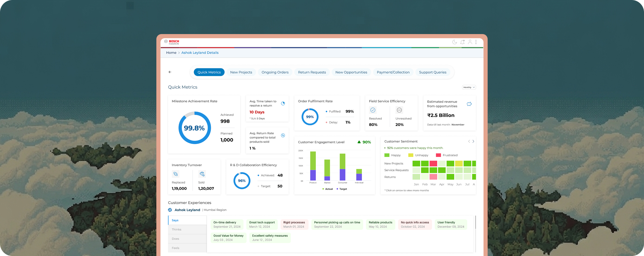Click the avg. resolve time clock icon
The height and width of the screenshot is (256, 644).
[x=283, y=103]
